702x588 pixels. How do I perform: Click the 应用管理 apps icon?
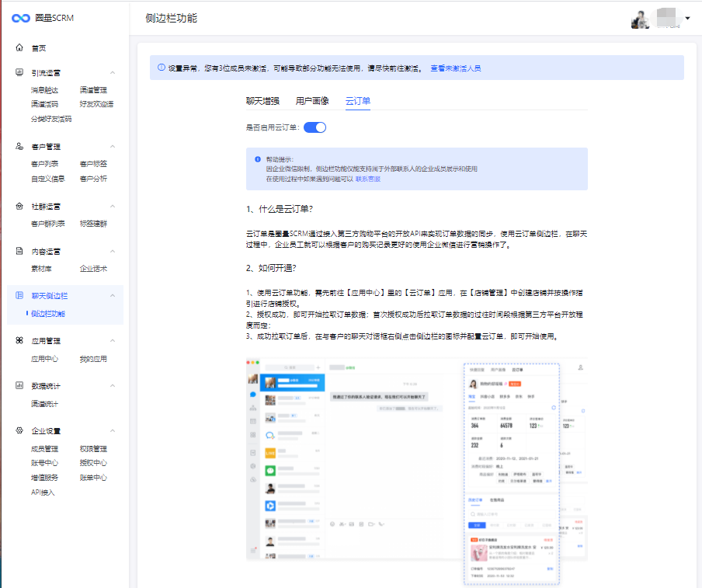[19, 341]
